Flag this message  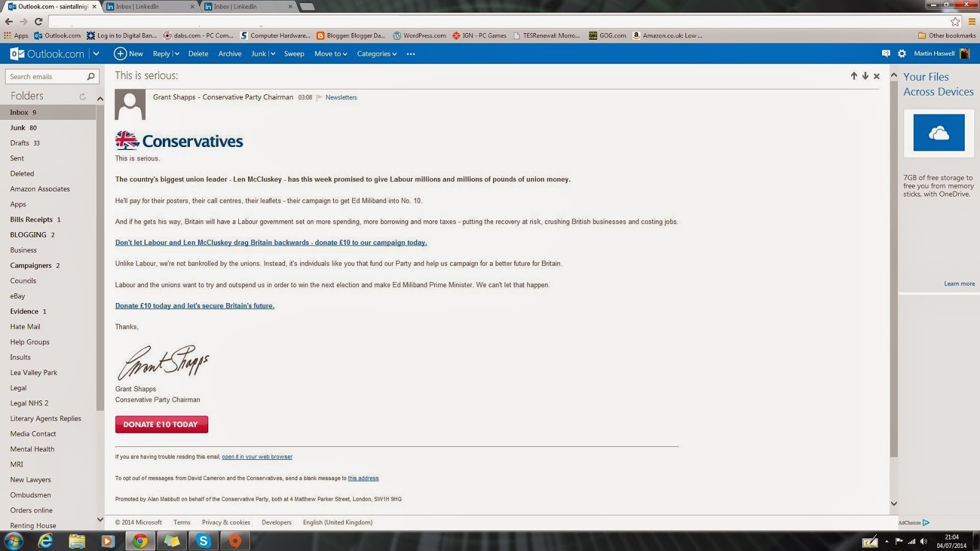319,97
